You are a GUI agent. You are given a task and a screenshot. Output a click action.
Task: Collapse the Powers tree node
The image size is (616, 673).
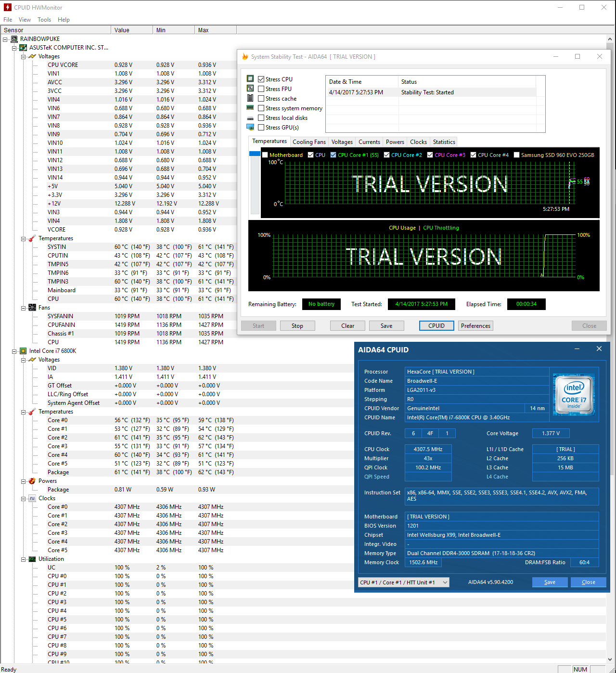(x=23, y=481)
